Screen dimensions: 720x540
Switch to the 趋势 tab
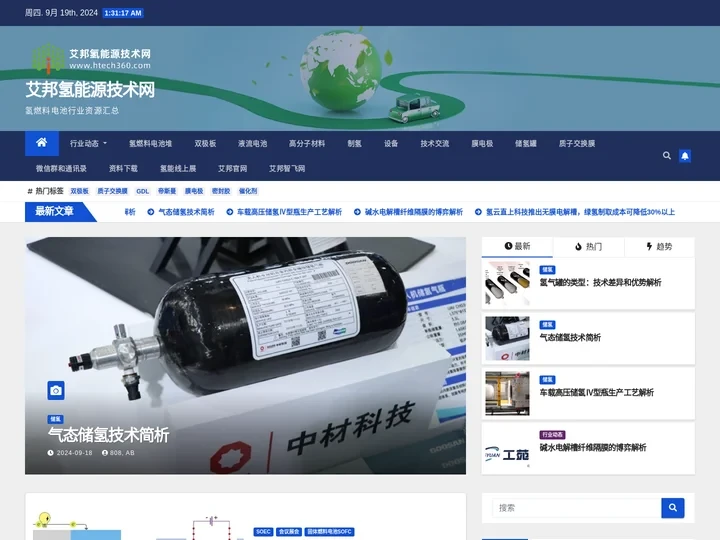pyautogui.click(x=659, y=247)
